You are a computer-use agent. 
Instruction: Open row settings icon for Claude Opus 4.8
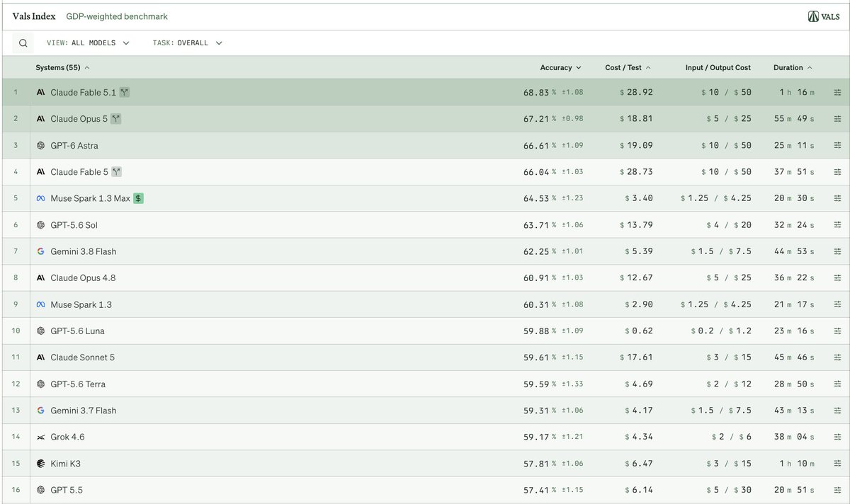point(837,278)
